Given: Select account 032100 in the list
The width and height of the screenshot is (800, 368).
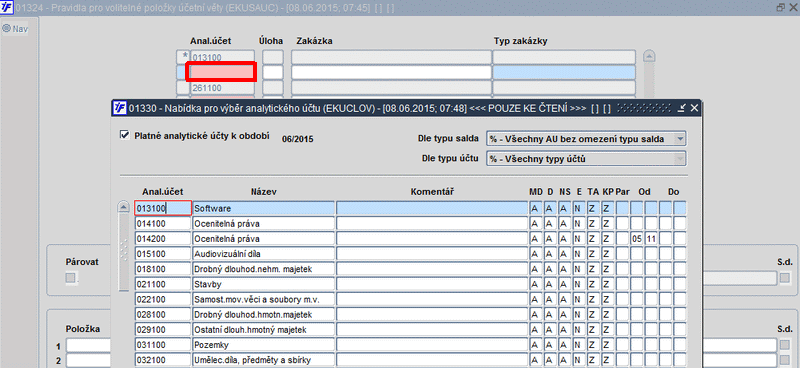Looking at the screenshot, I should (x=163, y=360).
